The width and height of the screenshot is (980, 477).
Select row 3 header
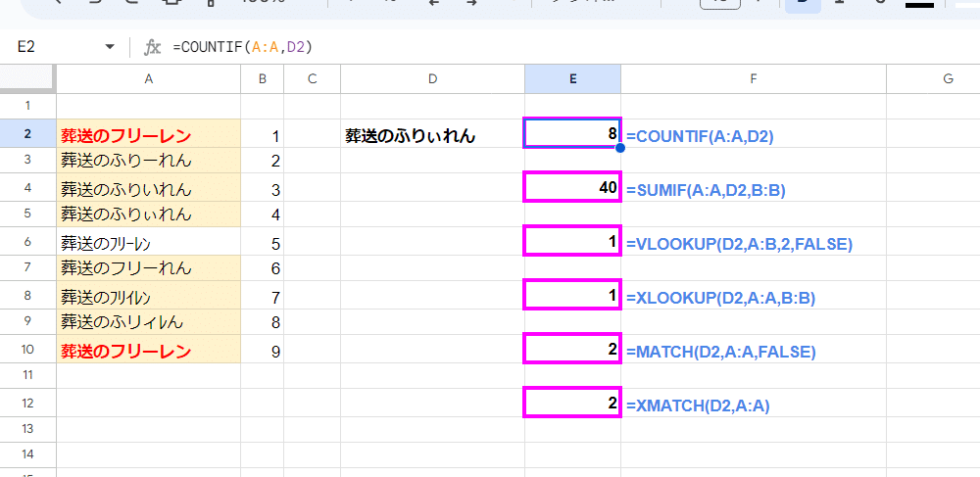point(28,161)
